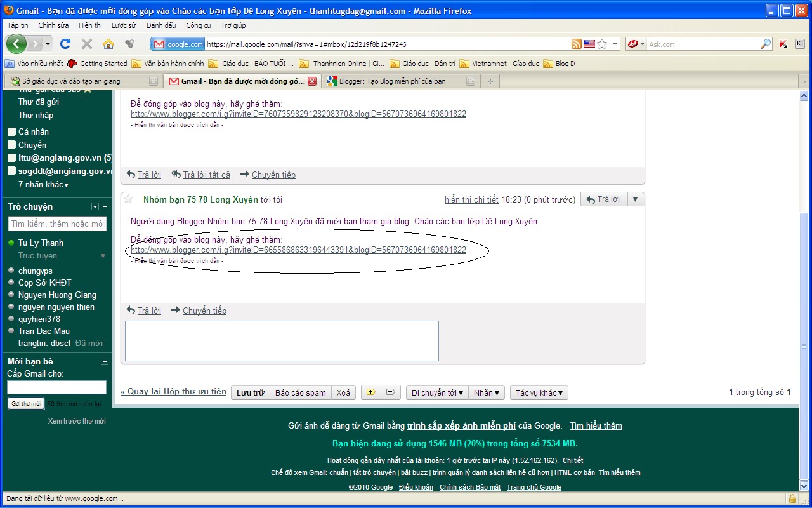Open the back/forward history dropdown arrow
The image size is (812, 508).
pos(48,44)
